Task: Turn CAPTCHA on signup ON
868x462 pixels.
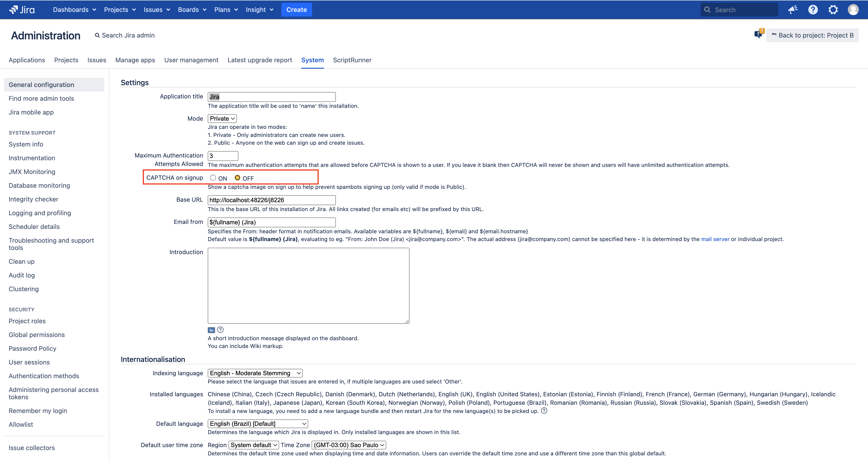Action: click(x=213, y=178)
